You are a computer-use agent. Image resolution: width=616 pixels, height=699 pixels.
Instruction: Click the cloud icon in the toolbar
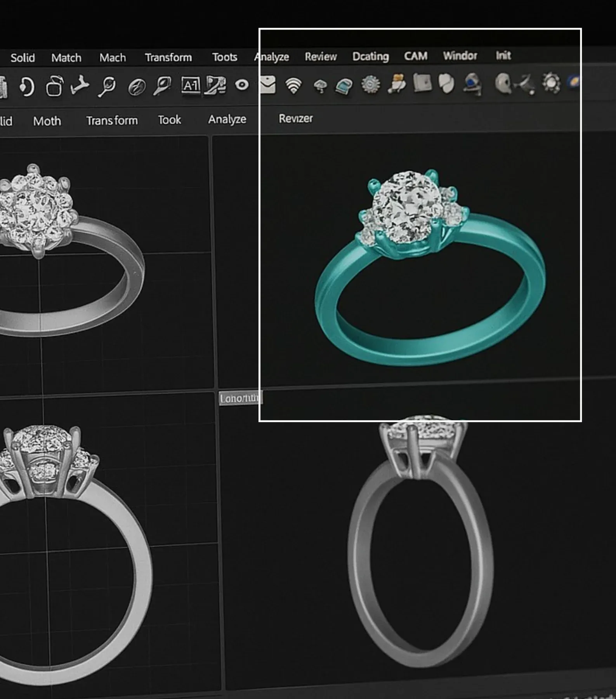tap(320, 86)
